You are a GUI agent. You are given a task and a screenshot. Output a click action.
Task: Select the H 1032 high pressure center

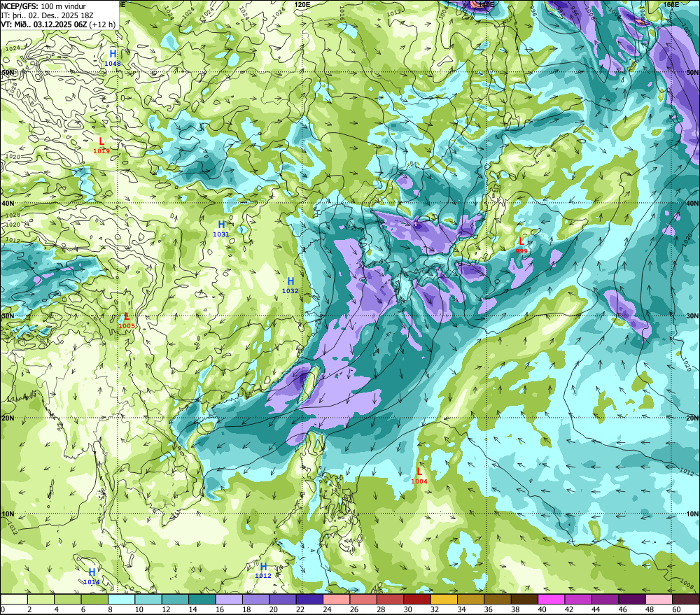(x=290, y=285)
